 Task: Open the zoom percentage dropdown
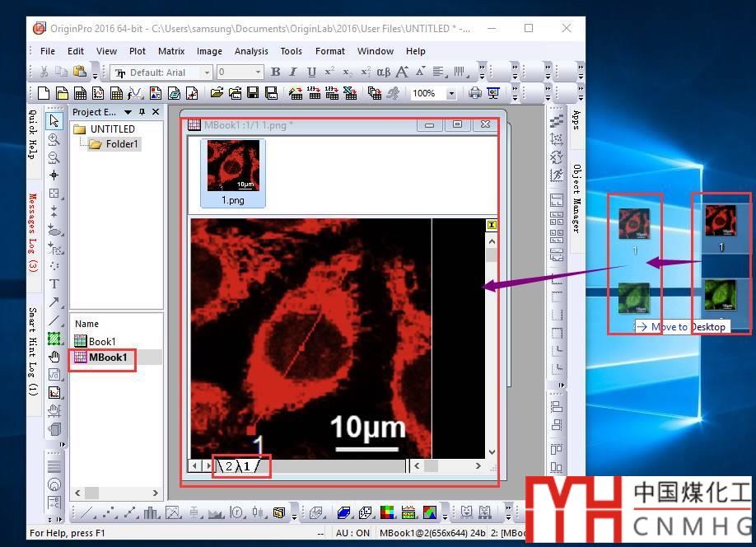point(450,94)
